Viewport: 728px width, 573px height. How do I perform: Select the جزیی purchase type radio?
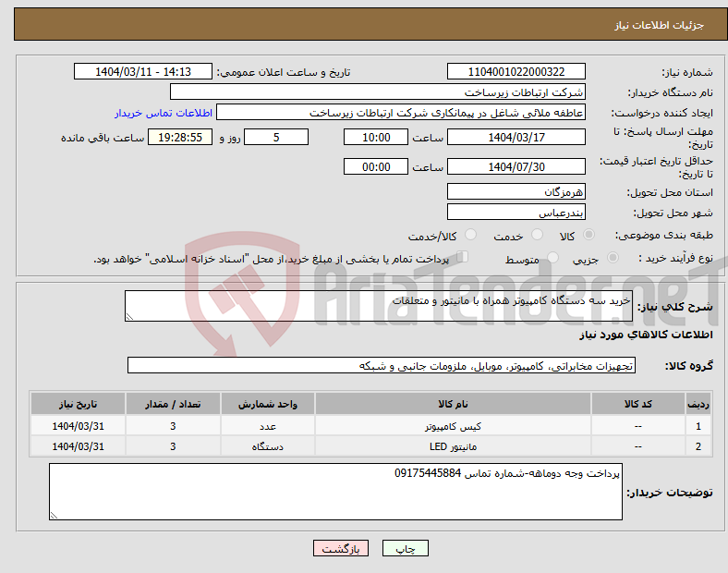613,257
